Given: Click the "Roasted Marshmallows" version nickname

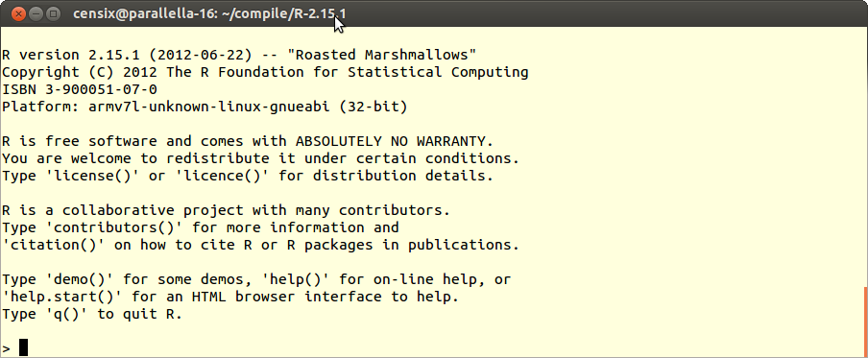Looking at the screenshot, I should (382, 55).
